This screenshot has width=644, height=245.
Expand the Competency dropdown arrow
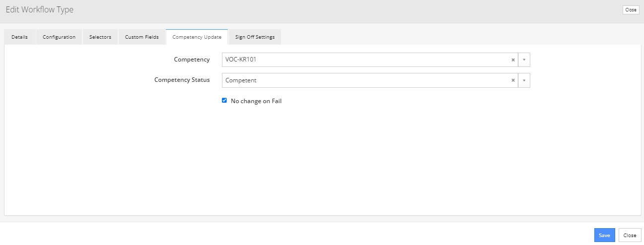pyautogui.click(x=524, y=60)
